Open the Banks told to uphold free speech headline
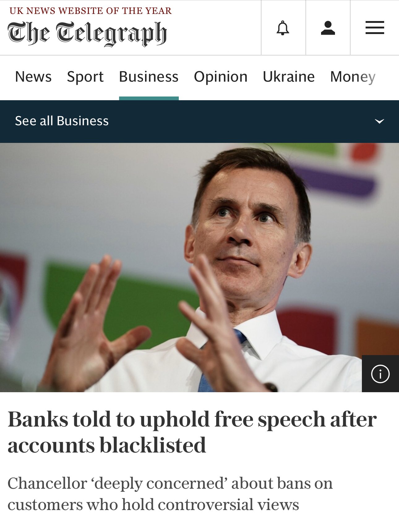This screenshot has width=399, height=532. [x=192, y=432]
